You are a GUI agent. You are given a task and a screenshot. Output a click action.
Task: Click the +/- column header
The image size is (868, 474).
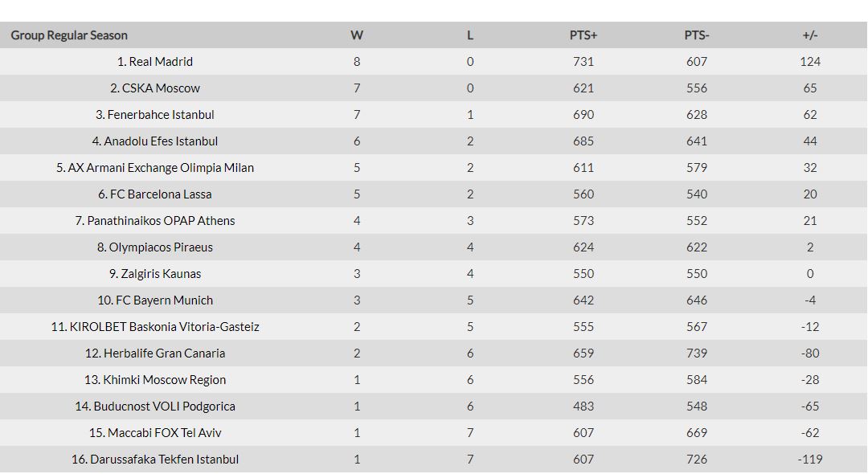[809, 35]
